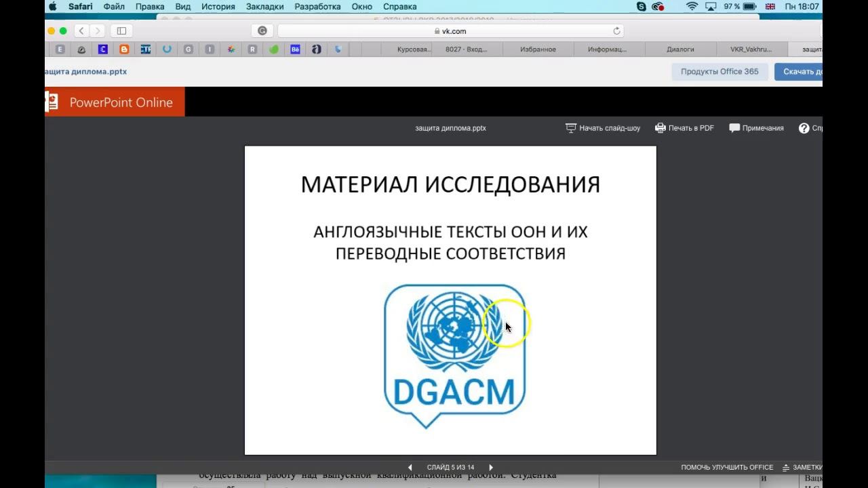Open the blue U-shaped bookmark icon
The image size is (868, 488).
167,49
